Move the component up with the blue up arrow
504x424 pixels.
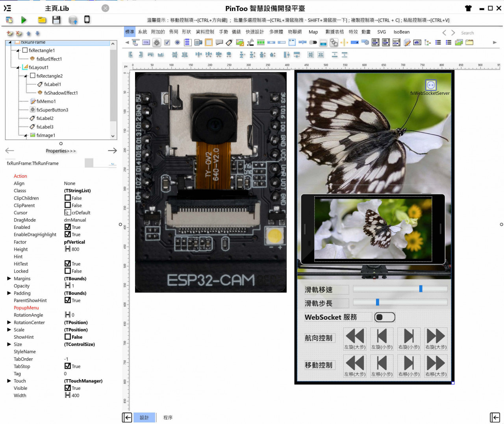click(x=29, y=34)
